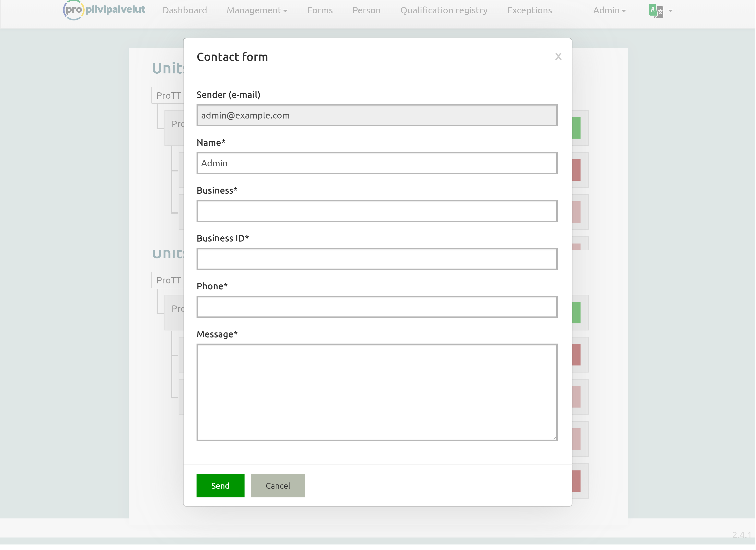Open the Admin user dropdown

click(x=609, y=11)
